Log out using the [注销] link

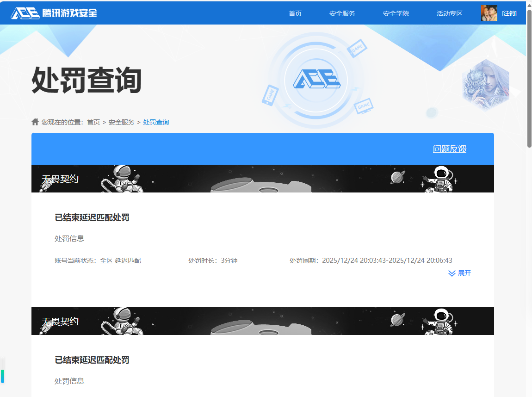[x=509, y=13]
